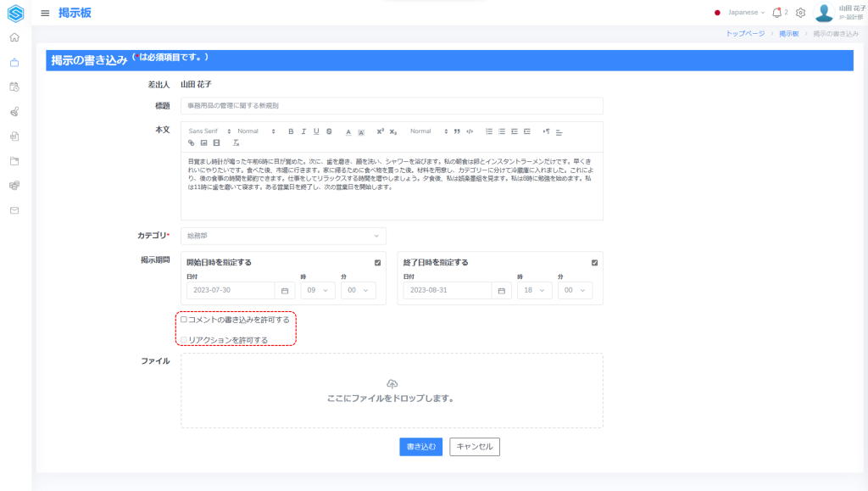Enable コメントの書き込みを許可する checkbox
The width and height of the screenshot is (868, 491).
[184, 320]
